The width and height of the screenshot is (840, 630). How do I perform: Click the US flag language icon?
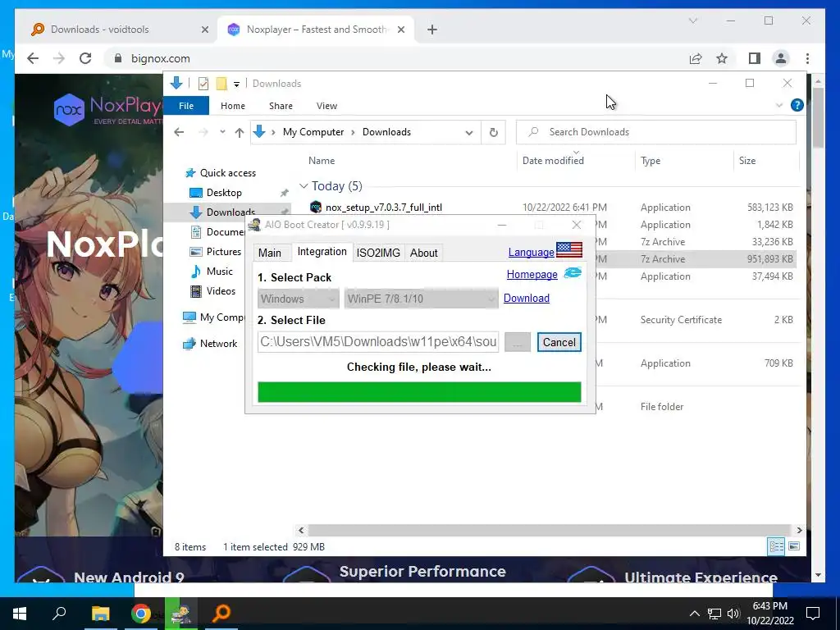(569, 249)
